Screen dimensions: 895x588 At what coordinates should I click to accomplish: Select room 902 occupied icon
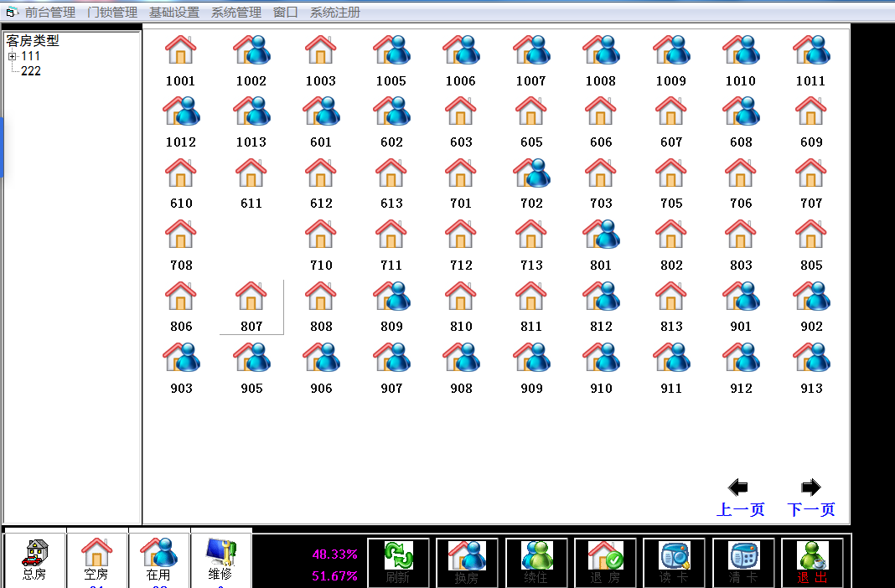coord(811,296)
